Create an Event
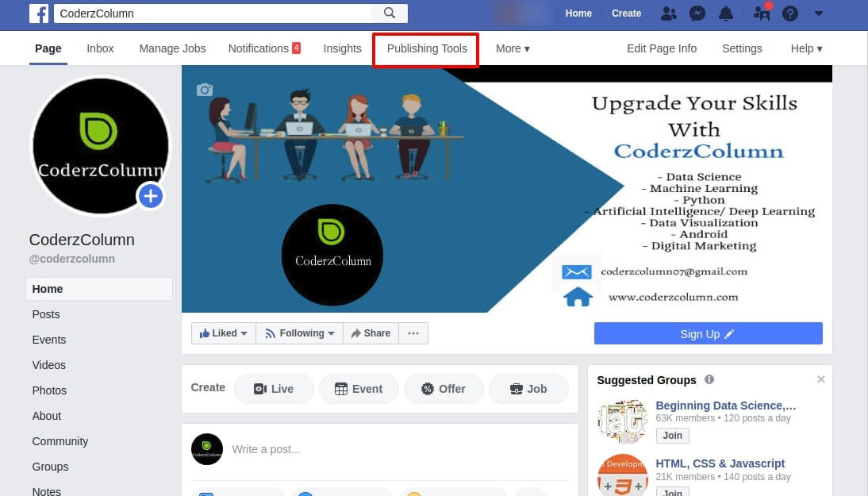 click(359, 389)
